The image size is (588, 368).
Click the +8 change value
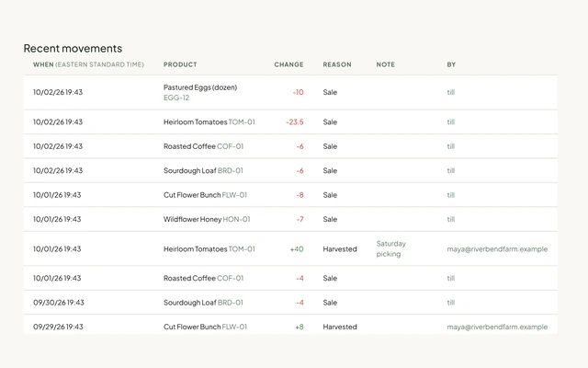point(300,328)
